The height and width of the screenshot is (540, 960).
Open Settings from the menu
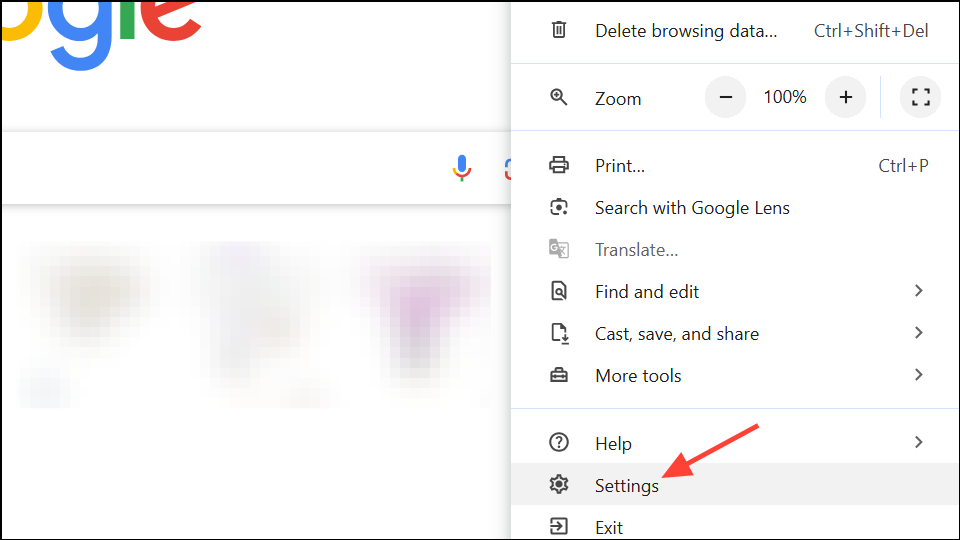pos(627,486)
